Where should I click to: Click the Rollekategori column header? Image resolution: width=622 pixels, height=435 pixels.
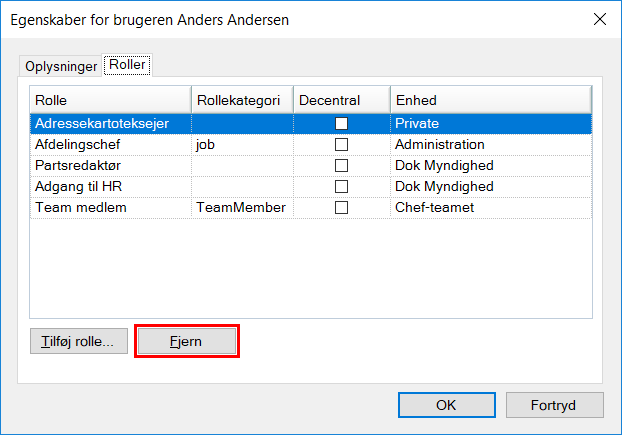(x=241, y=100)
